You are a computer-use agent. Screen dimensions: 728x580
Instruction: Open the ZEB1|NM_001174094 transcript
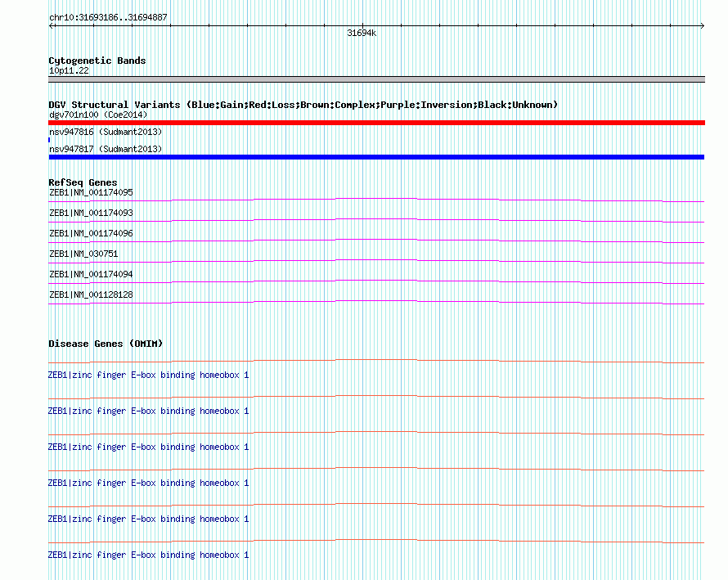[91, 274]
